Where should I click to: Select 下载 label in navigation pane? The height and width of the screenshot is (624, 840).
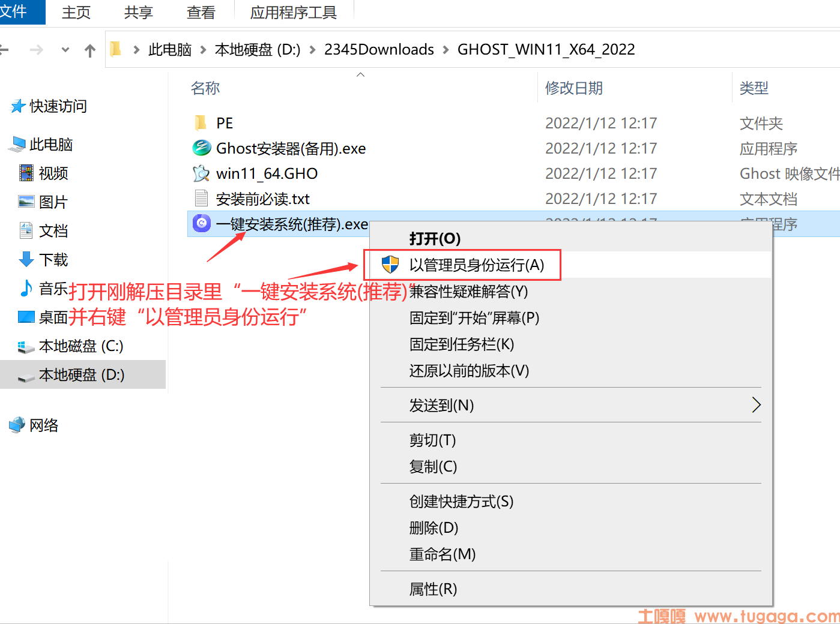53,260
